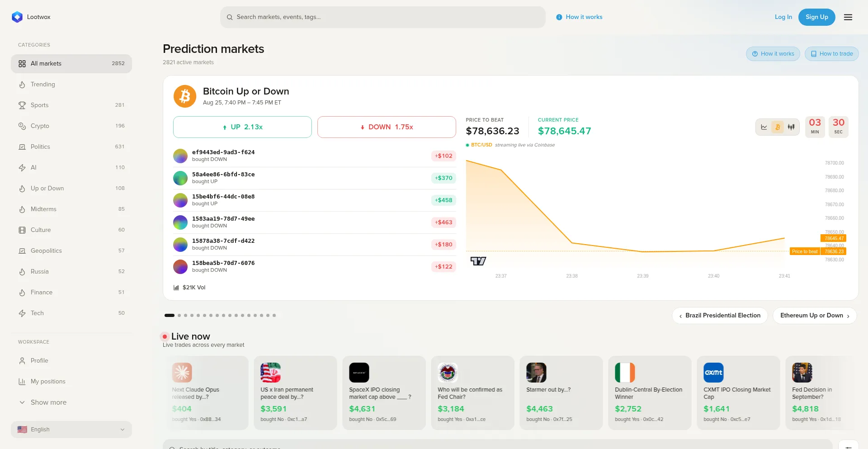This screenshot has width=868, height=449.
Task: Click the Sign Up button
Action: pos(817,17)
